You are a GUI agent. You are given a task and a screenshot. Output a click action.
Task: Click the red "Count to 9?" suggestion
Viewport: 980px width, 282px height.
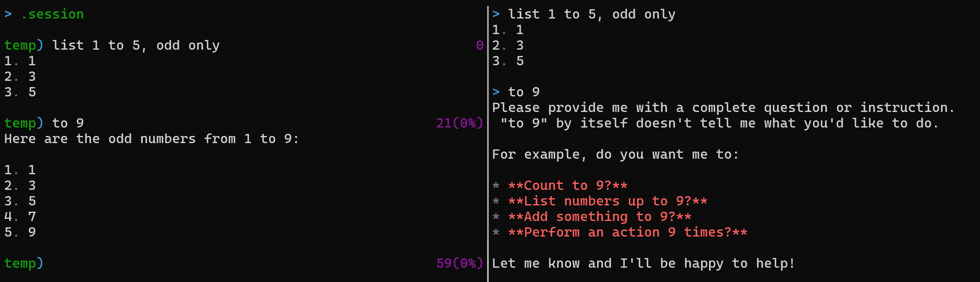click(x=567, y=186)
